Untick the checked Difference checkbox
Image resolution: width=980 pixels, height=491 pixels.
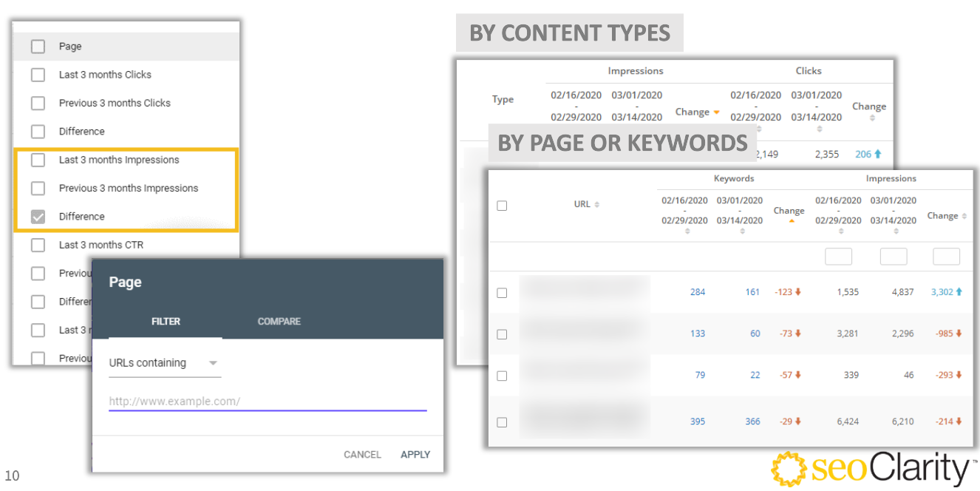click(x=38, y=217)
